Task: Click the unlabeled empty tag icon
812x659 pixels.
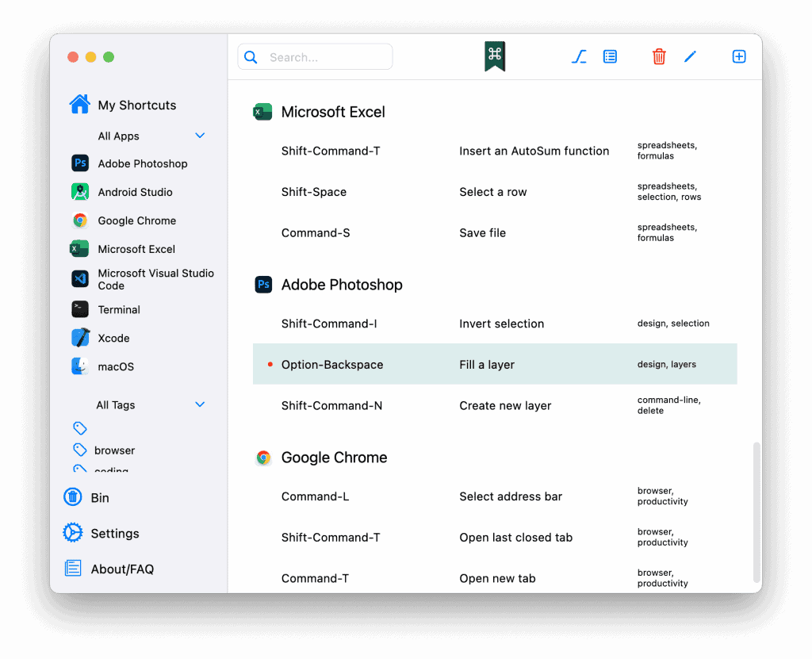Action: click(x=80, y=428)
